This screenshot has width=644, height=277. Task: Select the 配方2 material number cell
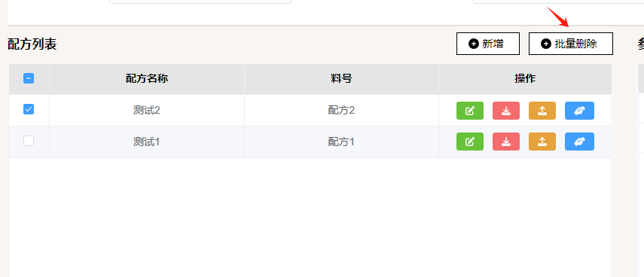[x=341, y=111]
